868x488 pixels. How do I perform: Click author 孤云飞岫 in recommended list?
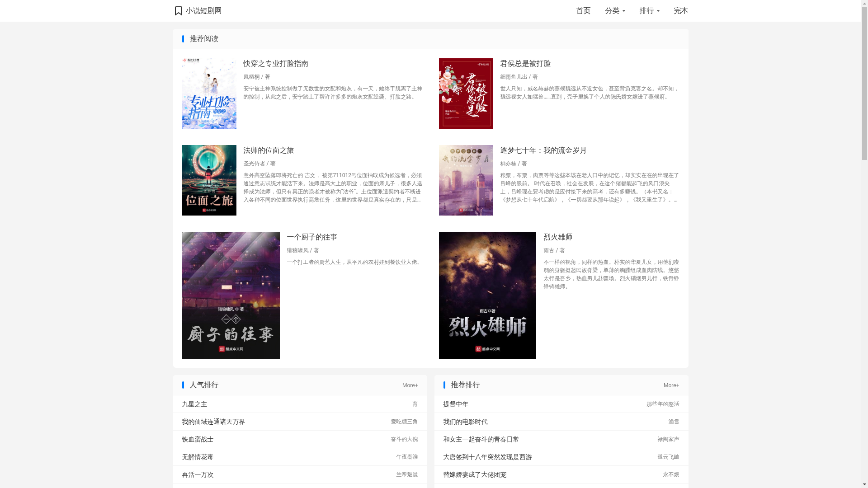tap(668, 457)
